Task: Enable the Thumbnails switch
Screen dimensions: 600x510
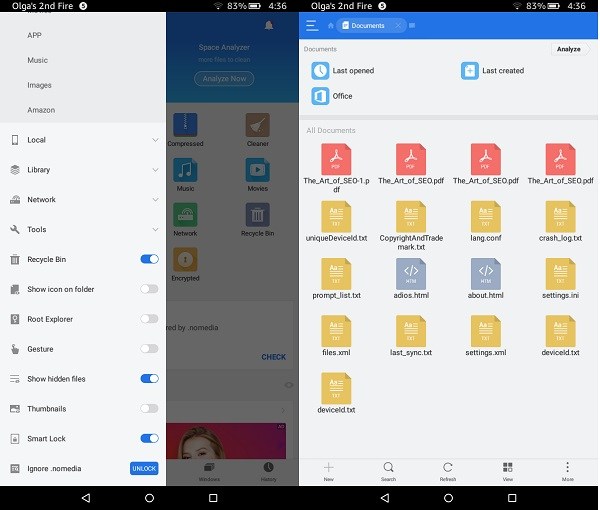Action: 149,408
